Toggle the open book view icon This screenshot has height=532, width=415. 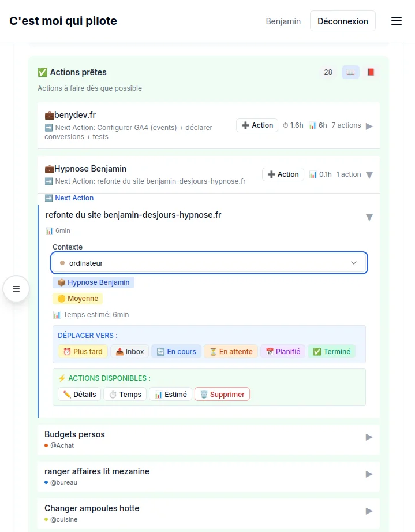[x=350, y=72]
